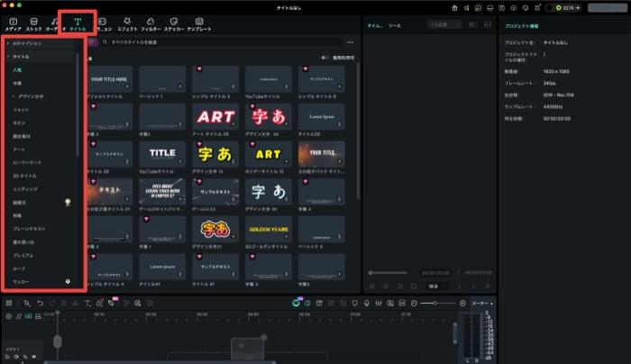Click the timeline horizontal scrollbar
Screen dimensions: 631x364
pyautogui.click(x=160, y=362)
